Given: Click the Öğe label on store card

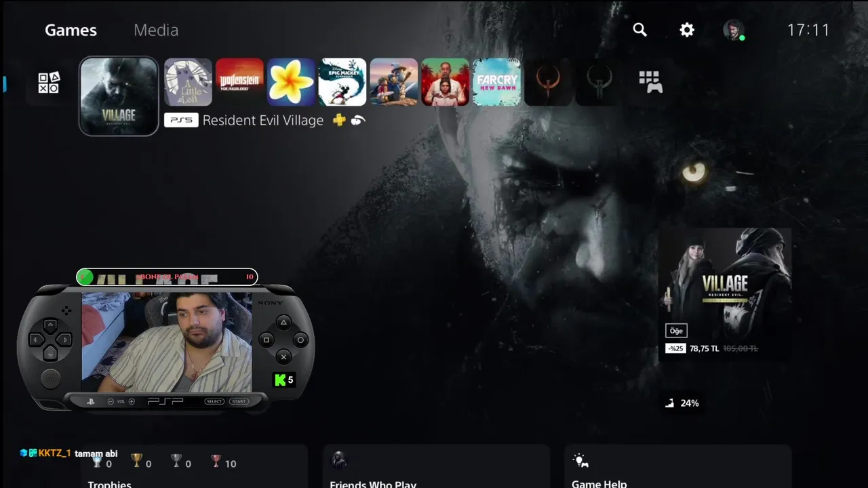Looking at the screenshot, I should tap(676, 331).
